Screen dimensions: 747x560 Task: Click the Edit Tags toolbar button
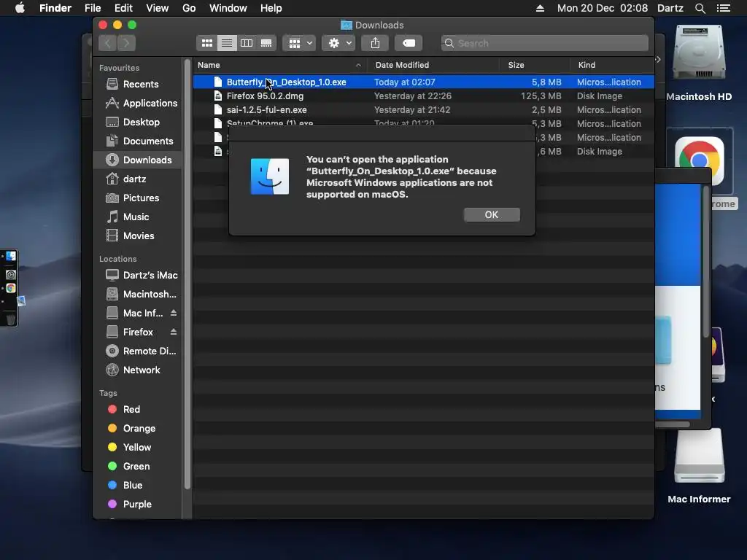[x=409, y=43]
